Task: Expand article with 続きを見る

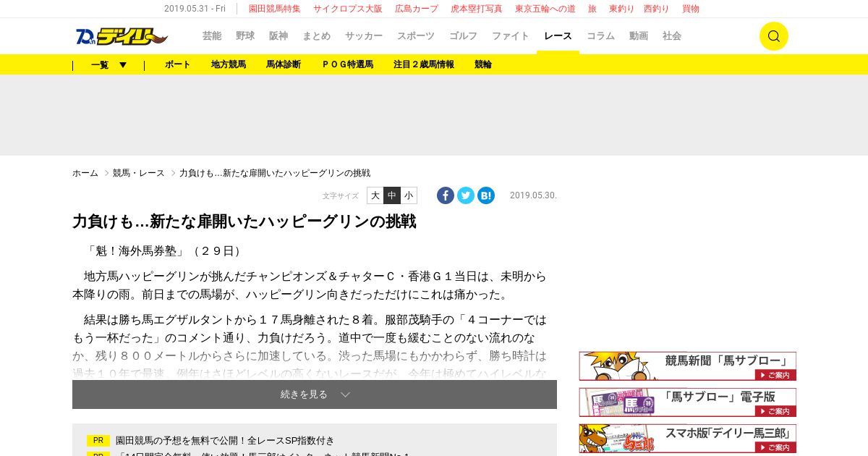Action: coord(315,394)
